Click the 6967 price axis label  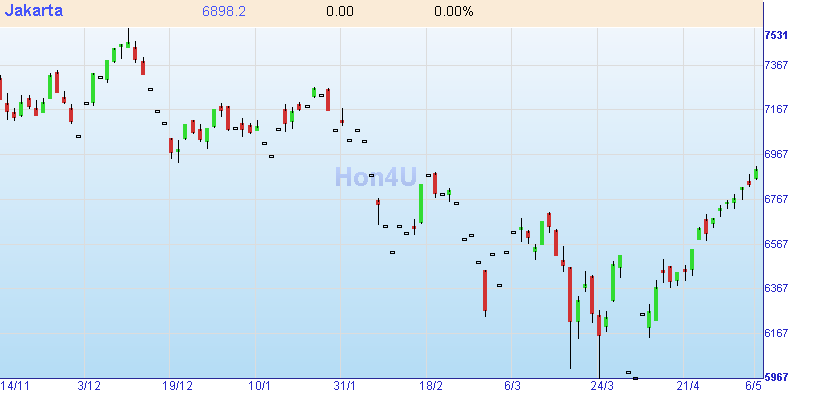pos(776,154)
